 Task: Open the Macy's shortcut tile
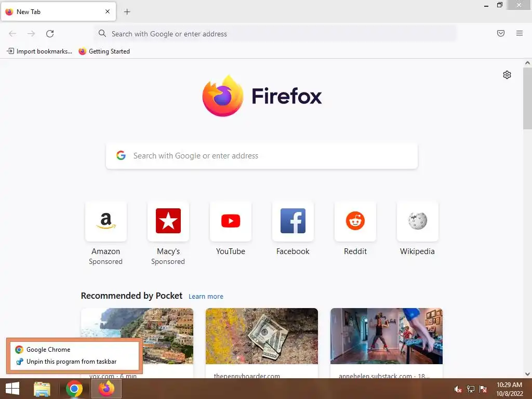point(168,221)
